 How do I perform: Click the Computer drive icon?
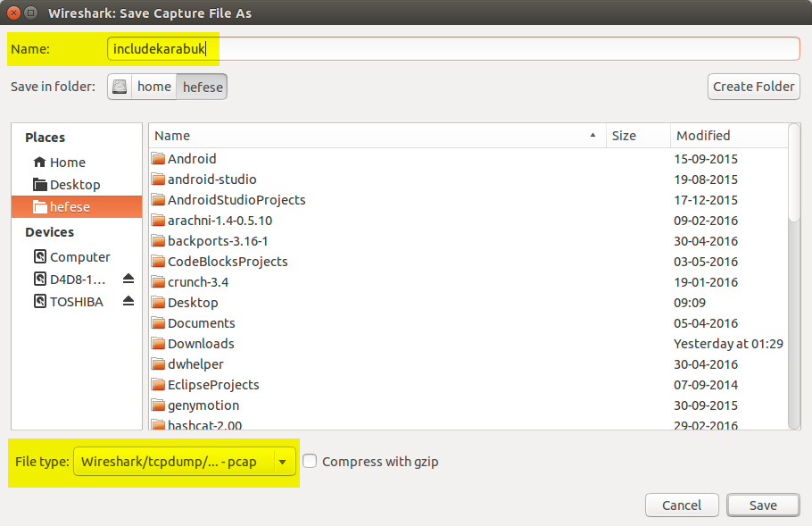coord(40,256)
